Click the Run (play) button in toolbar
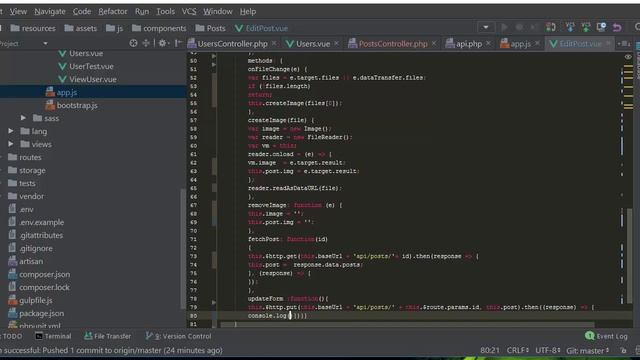 click(x=504, y=28)
